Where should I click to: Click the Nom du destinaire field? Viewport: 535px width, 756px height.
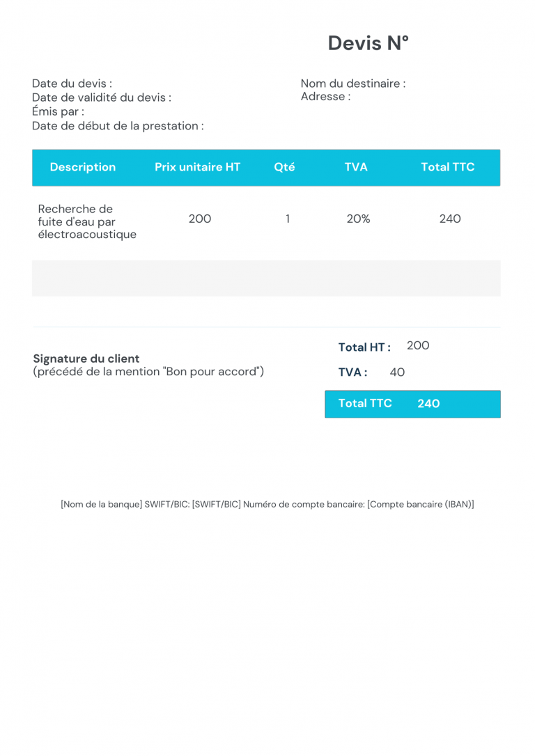[352, 84]
